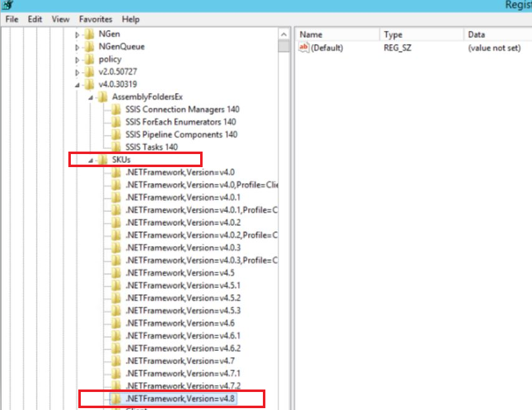Click the folder icon next to policy

pos(89,60)
